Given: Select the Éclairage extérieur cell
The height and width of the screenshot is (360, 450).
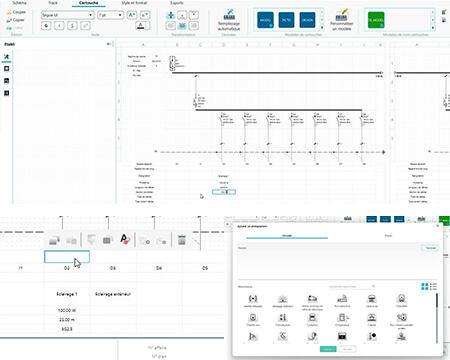Looking at the screenshot, I should tap(113, 294).
